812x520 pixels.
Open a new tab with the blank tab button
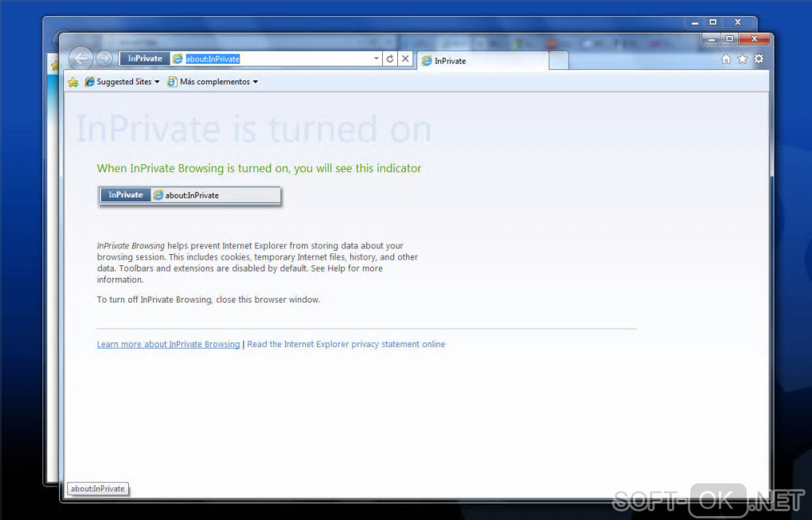click(x=558, y=61)
